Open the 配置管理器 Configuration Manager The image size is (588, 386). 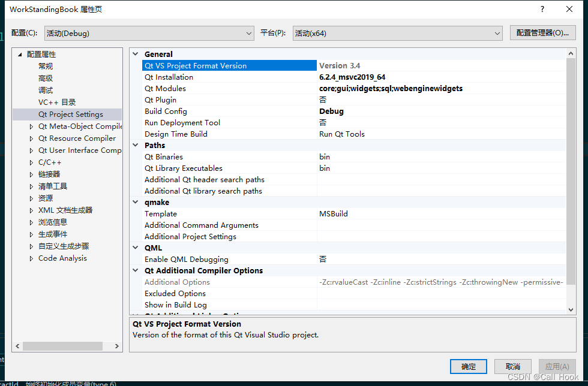(x=542, y=33)
